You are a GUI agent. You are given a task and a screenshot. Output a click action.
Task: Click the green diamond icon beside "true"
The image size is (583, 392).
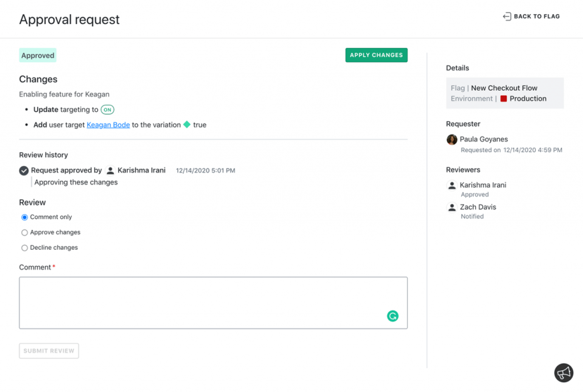click(187, 125)
